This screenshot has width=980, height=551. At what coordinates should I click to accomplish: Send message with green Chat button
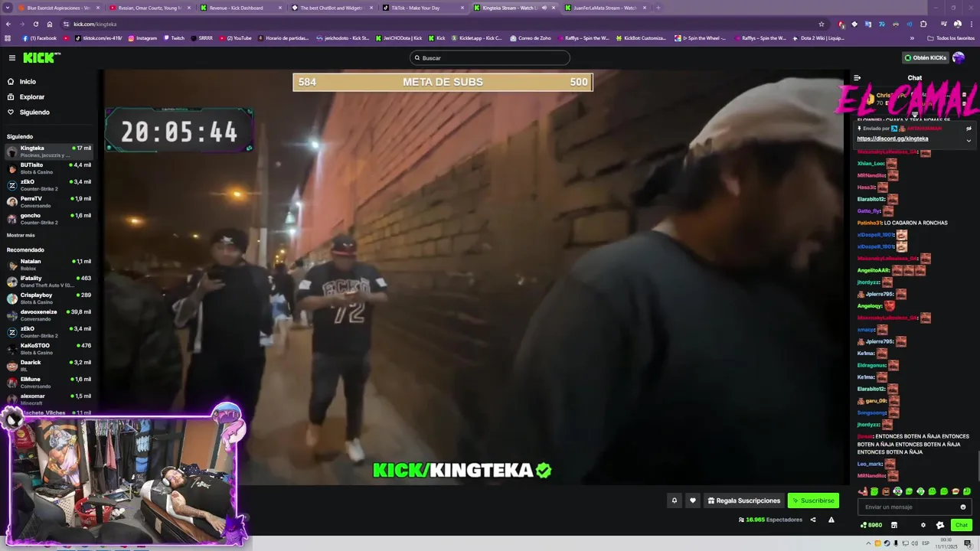[962, 525]
